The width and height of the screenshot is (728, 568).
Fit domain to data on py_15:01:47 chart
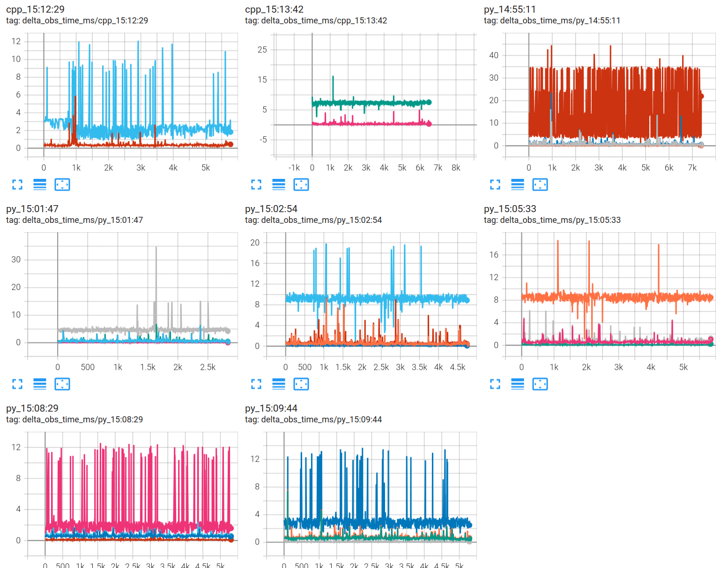click(x=62, y=384)
